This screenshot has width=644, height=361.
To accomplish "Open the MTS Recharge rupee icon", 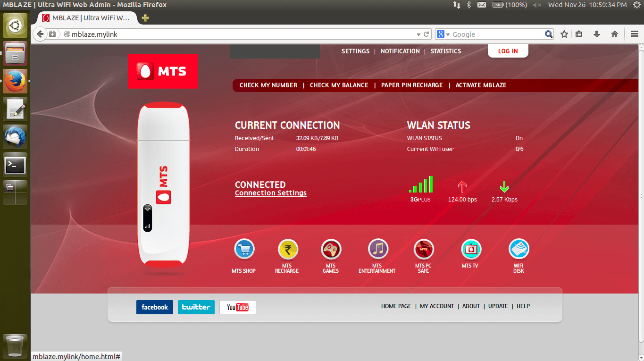I will tap(287, 249).
